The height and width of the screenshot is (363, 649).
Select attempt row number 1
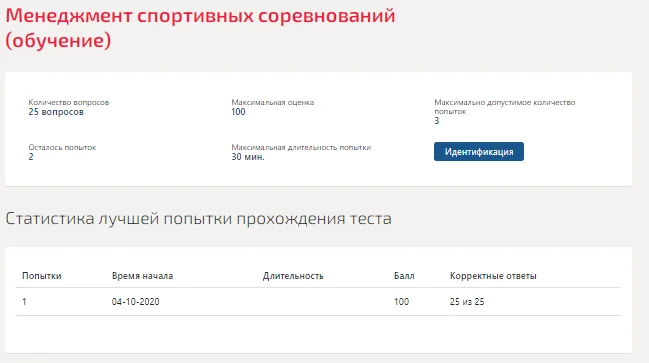point(318,302)
